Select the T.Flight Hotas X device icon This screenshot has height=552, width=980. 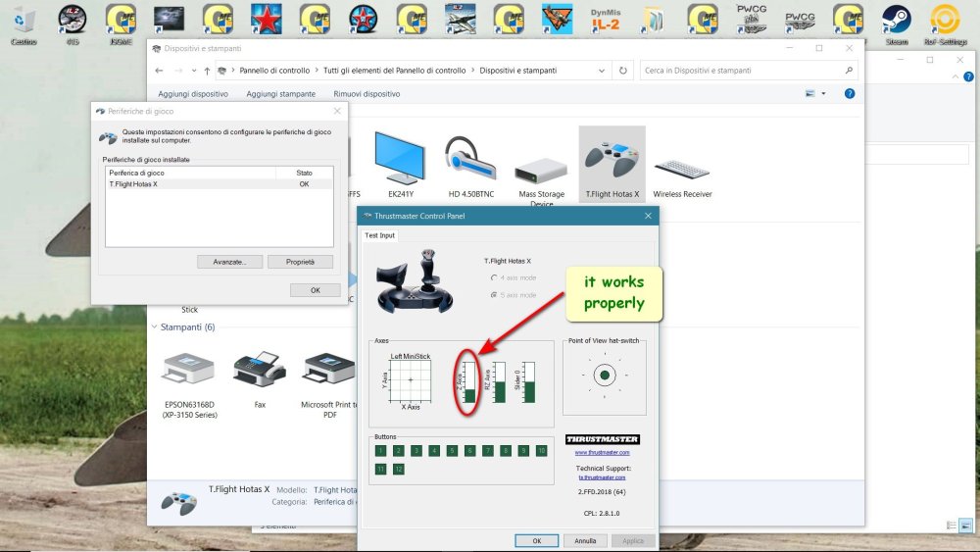(612, 157)
